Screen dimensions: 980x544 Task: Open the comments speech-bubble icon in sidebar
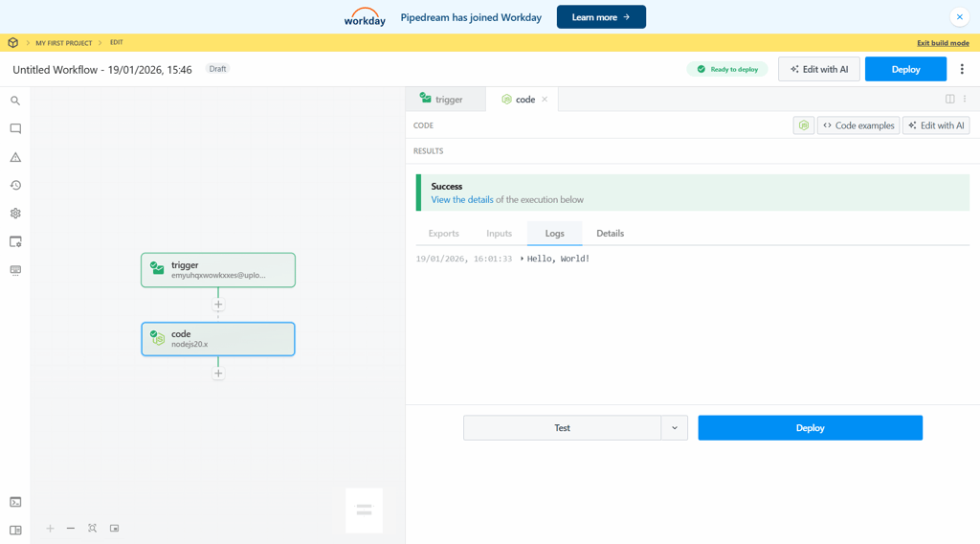(x=15, y=128)
